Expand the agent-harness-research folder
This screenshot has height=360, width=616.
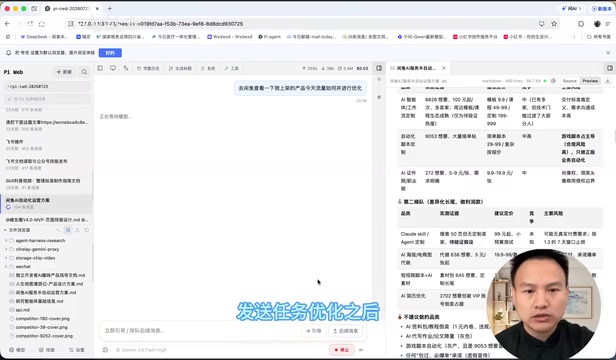coord(6,241)
